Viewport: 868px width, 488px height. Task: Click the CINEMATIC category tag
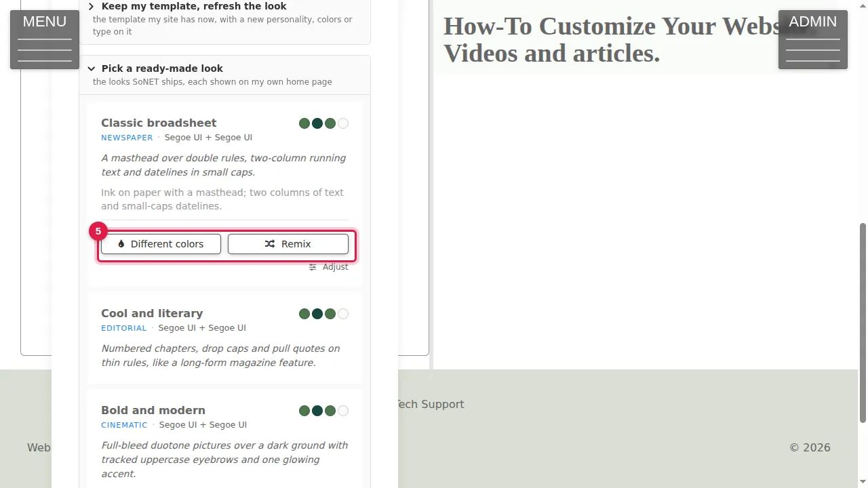124,425
